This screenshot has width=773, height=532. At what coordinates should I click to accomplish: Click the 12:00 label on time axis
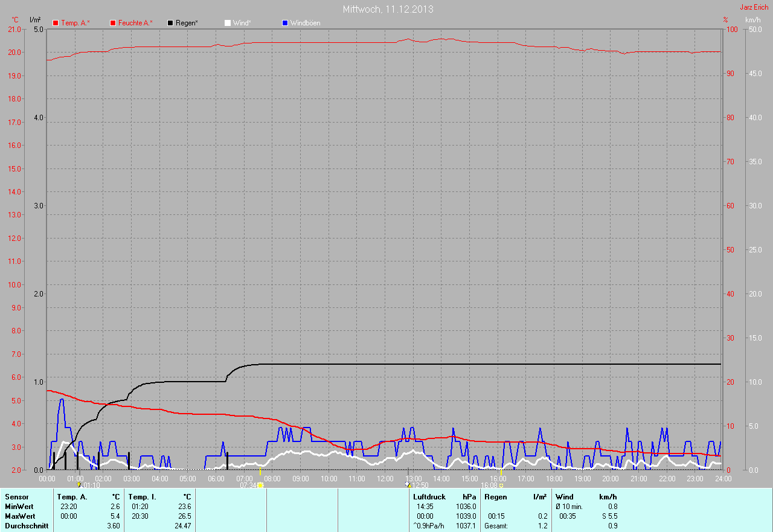[x=385, y=479]
